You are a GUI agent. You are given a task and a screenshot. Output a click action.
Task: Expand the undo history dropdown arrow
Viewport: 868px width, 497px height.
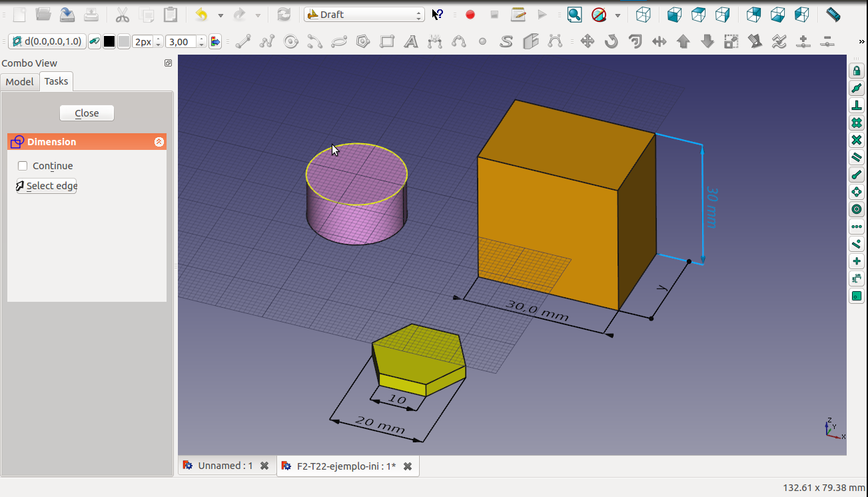[x=220, y=15]
